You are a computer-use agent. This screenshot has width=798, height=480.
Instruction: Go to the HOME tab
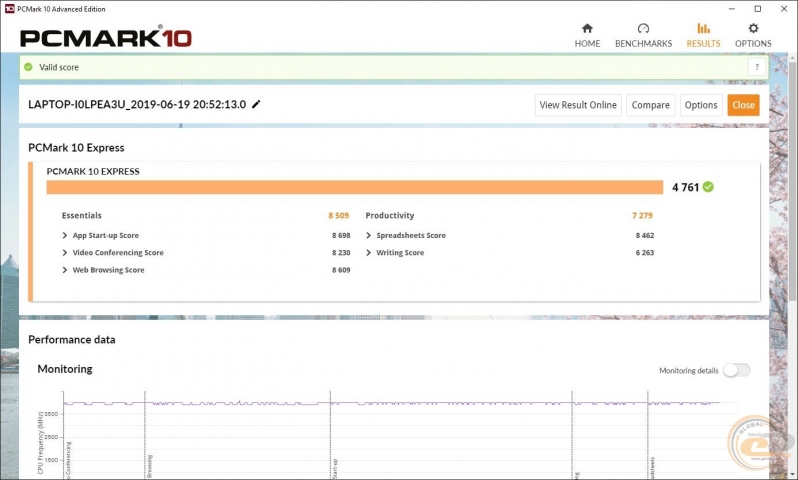(587, 36)
